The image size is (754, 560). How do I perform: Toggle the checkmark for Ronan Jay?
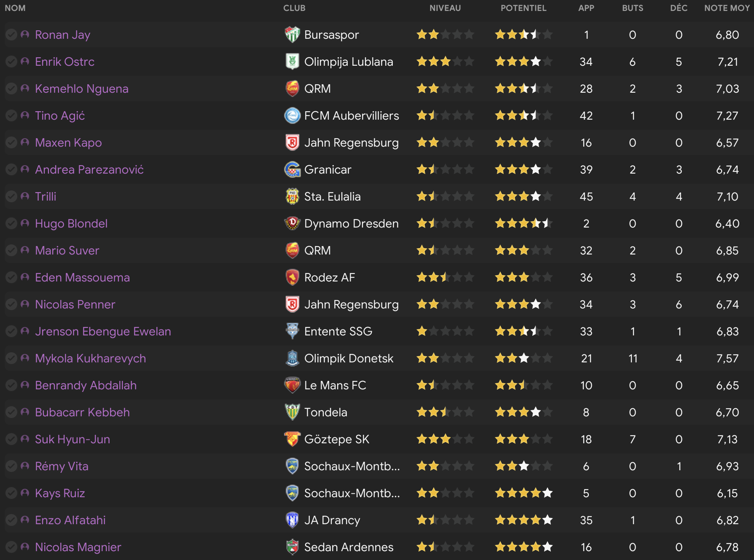(11, 35)
